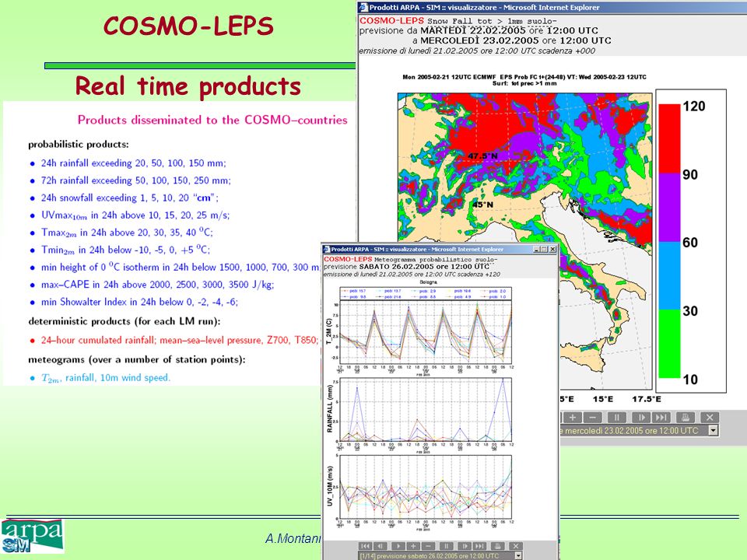Pause animation in meteogram window
Image resolution: width=747 pixels, height=560 pixels.
pyautogui.click(x=446, y=546)
